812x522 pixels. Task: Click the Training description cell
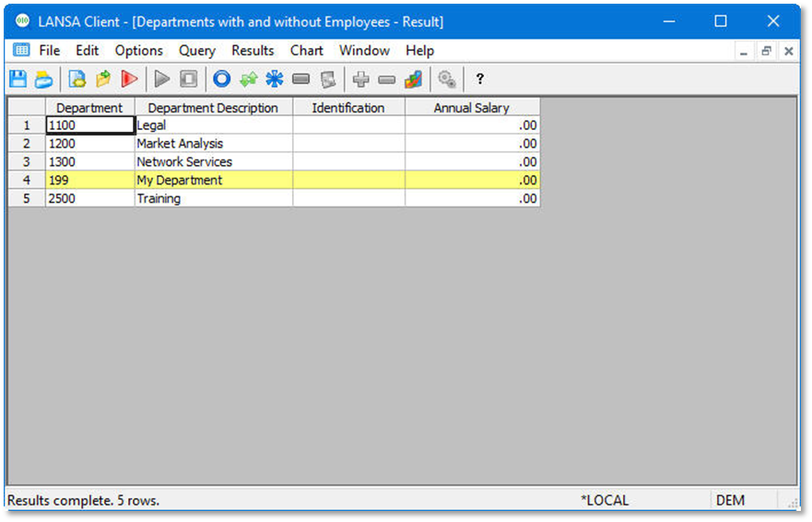coord(214,198)
